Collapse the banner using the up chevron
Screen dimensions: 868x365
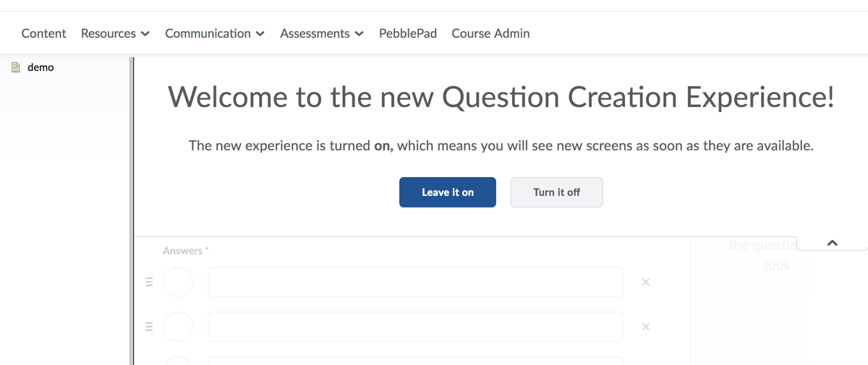point(832,243)
